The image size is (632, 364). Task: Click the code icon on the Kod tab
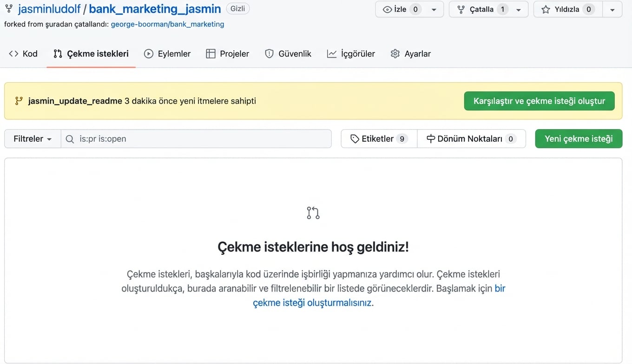[13, 53]
